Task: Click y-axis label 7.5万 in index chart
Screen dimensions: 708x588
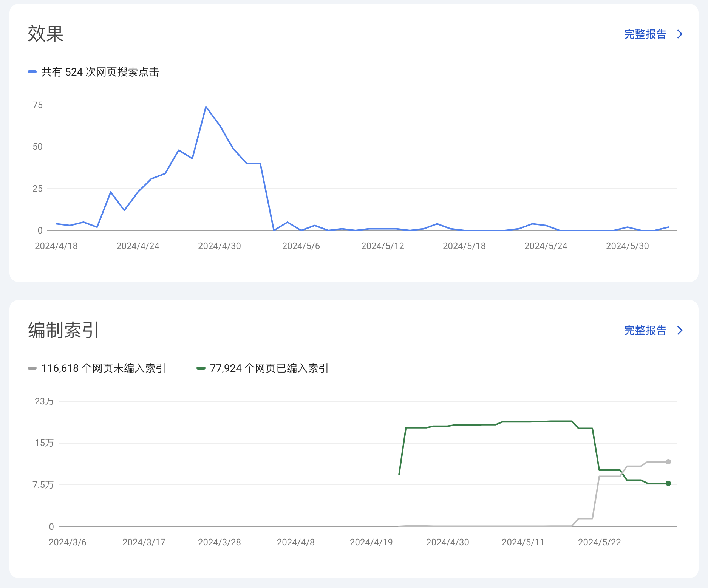Action: click(43, 485)
